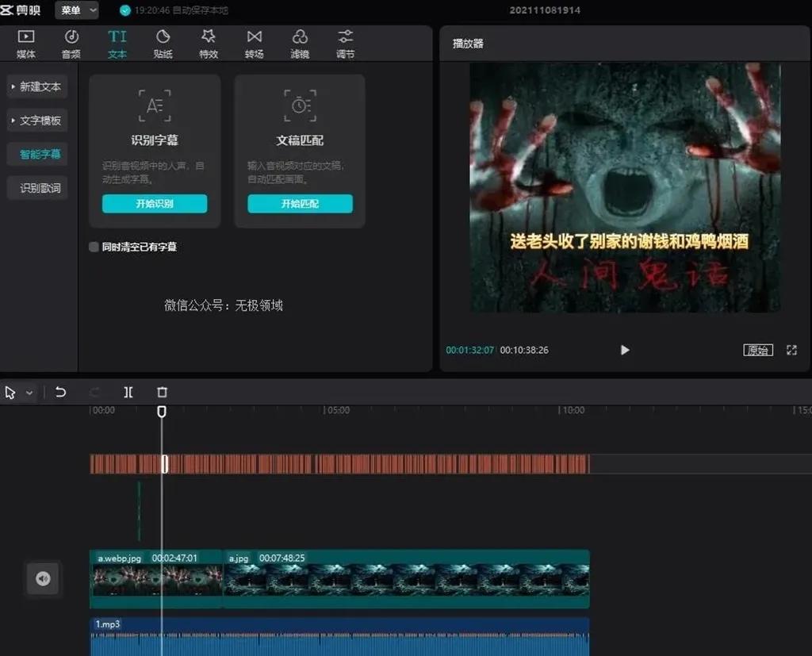Mute the track using the speaker toggle
Screen dimensions: 812x656
click(43, 579)
